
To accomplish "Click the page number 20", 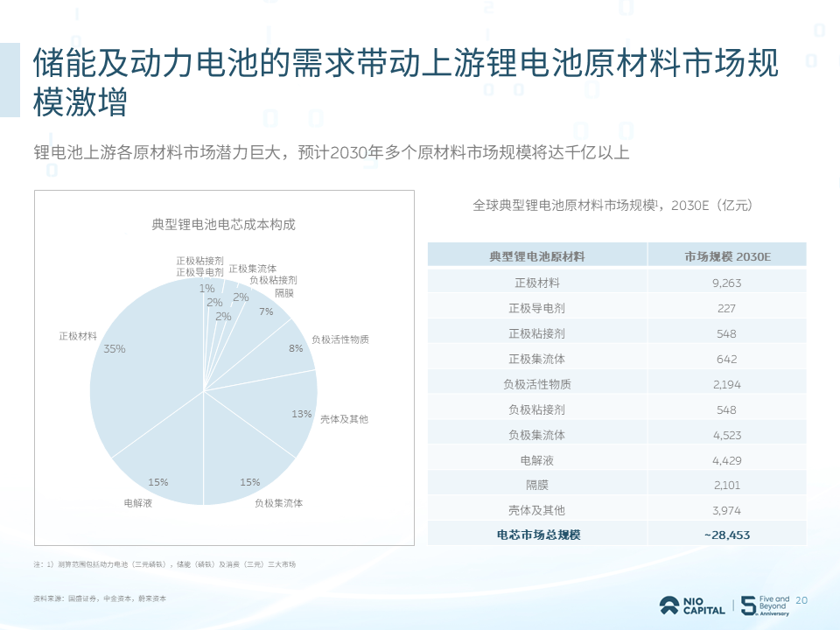I will tap(801, 600).
